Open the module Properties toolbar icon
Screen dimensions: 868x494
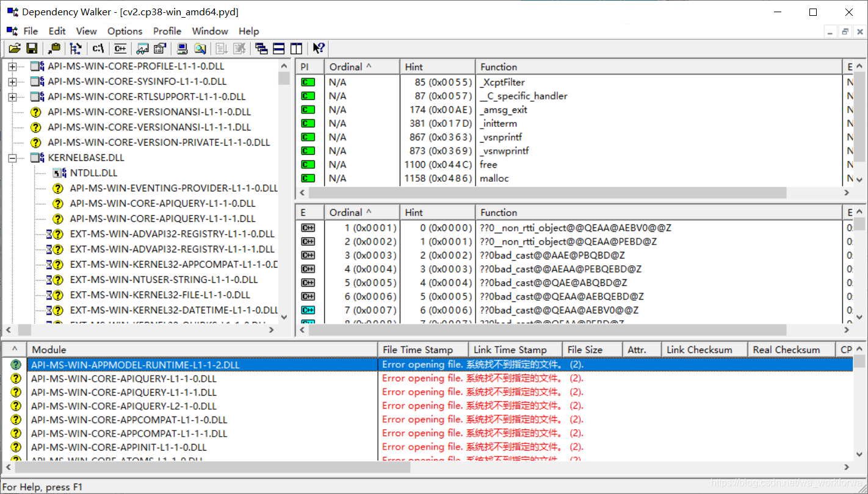coord(160,48)
